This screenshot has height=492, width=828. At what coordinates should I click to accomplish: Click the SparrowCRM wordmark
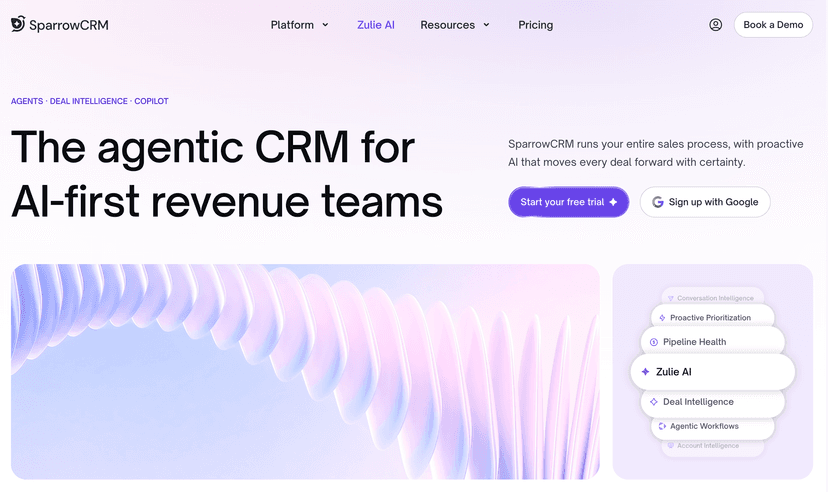pyautogui.click(x=69, y=25)
